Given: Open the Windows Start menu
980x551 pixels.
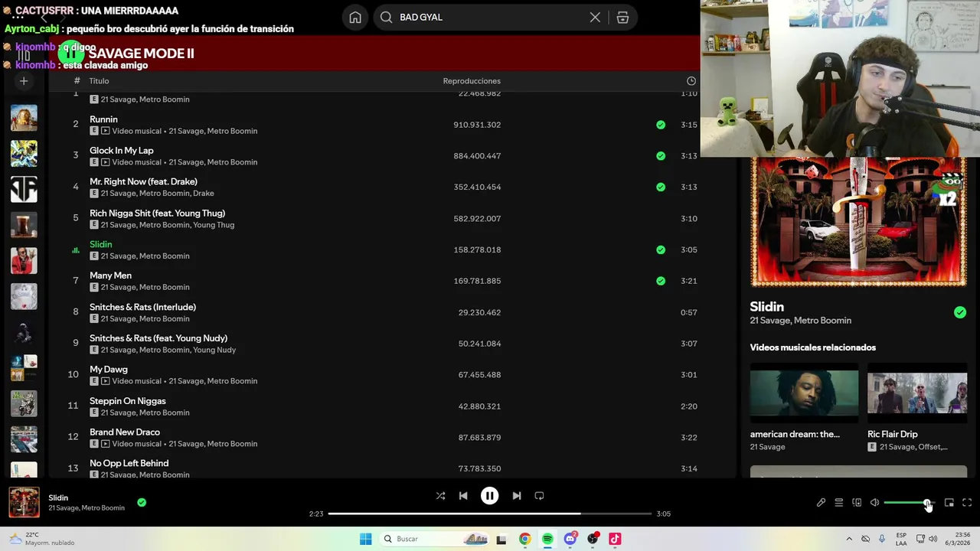Looking at the screenshot, I should click(x=366, y=539).
